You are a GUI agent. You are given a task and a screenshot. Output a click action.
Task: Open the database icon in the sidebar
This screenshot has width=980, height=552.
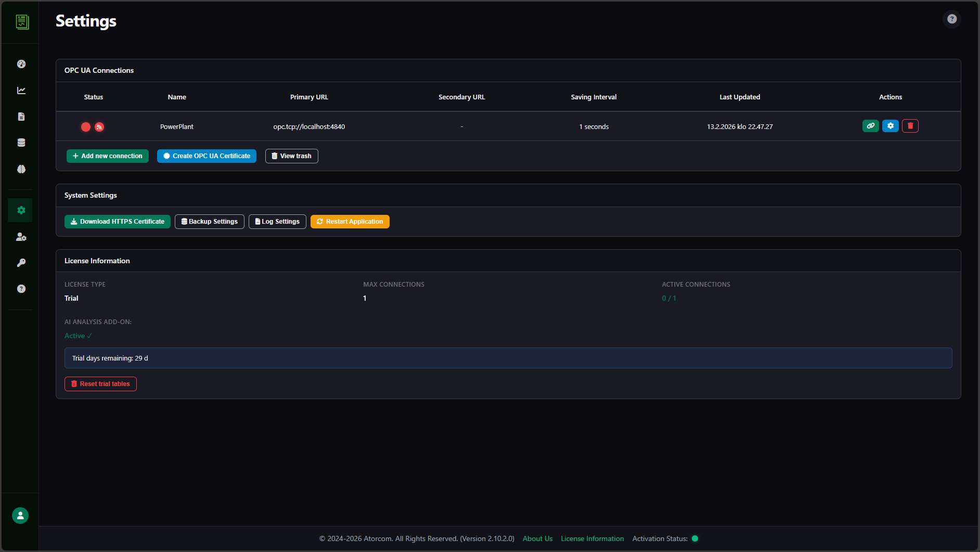pyautogui.click(x=21, y=143)
